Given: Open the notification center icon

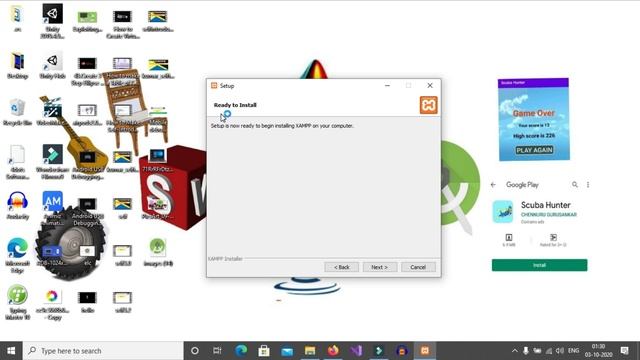Looking at the screenshot, I should point(624,351).
